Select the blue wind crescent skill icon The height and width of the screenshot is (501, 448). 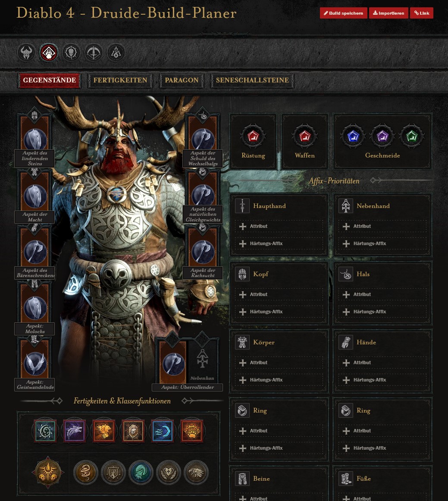click(163, 431)
